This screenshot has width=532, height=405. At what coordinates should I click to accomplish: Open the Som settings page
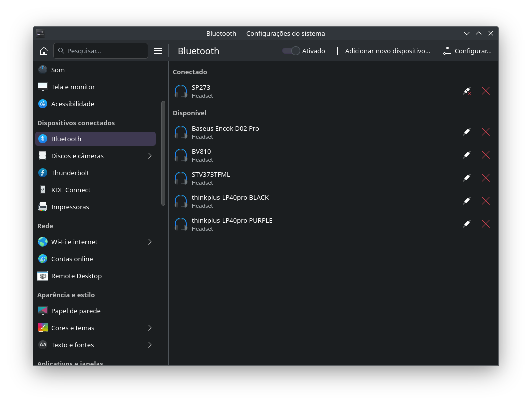95,70
